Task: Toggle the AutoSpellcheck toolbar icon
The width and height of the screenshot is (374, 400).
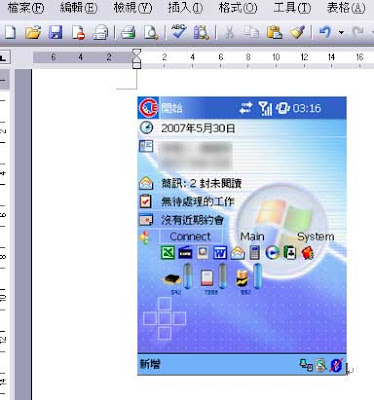Action: [202, 33]
